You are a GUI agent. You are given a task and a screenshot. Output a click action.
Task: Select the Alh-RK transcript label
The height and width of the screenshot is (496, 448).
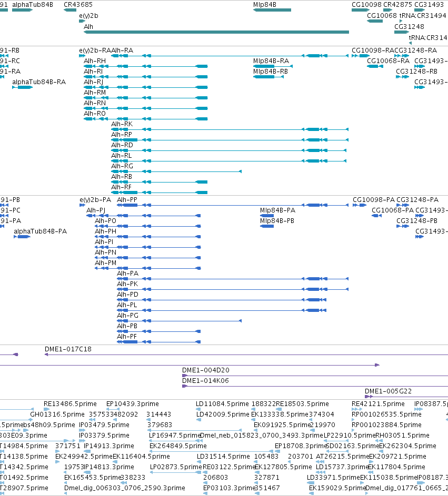coord(122,124)
